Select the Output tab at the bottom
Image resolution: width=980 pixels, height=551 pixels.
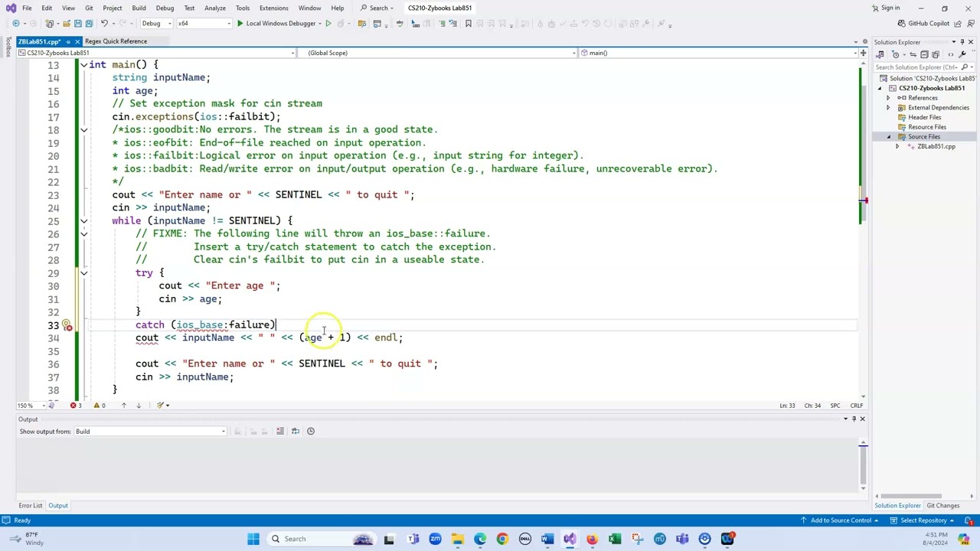click(58, 506)
